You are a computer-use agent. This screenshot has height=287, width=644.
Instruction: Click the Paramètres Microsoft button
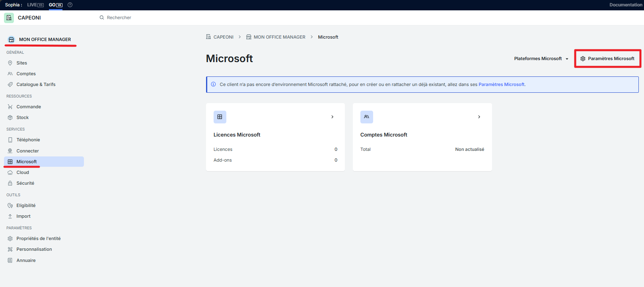[x=607, y=59]
